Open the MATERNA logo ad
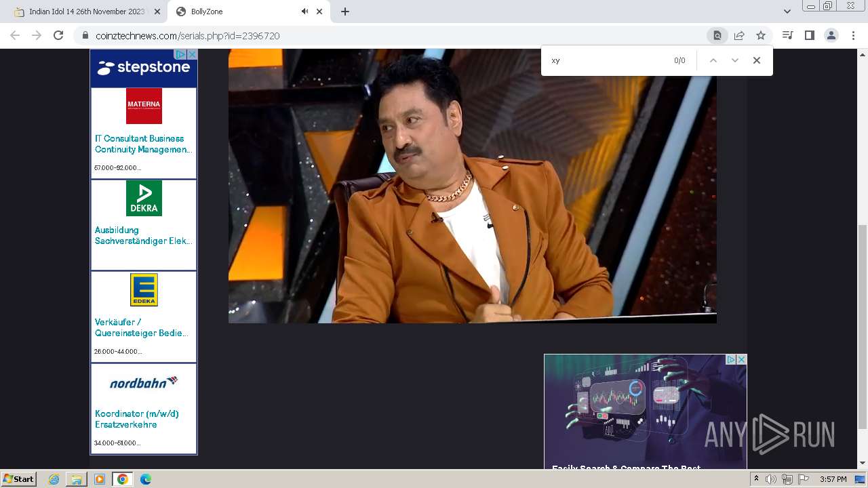This screenshot has width=868, height=488. pyautogui.click(x=144, y=106)
